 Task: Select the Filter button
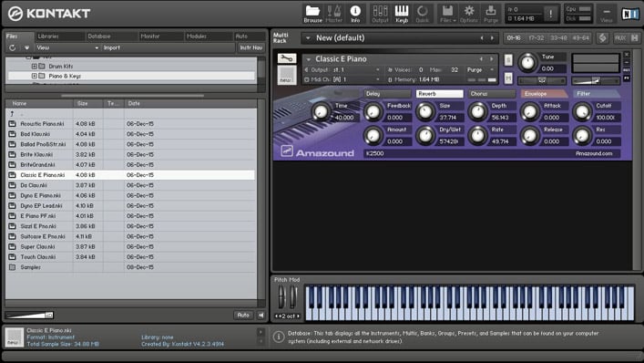pos(597,94)
